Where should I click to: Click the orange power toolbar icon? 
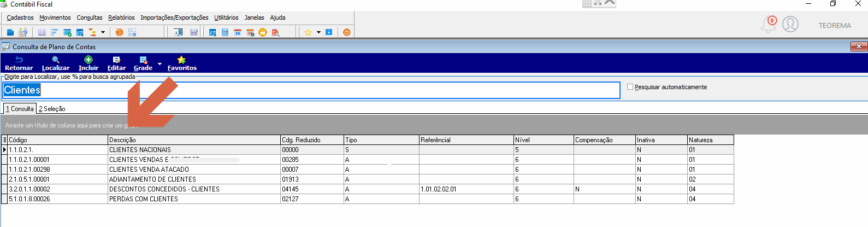(x=347, y=32)
